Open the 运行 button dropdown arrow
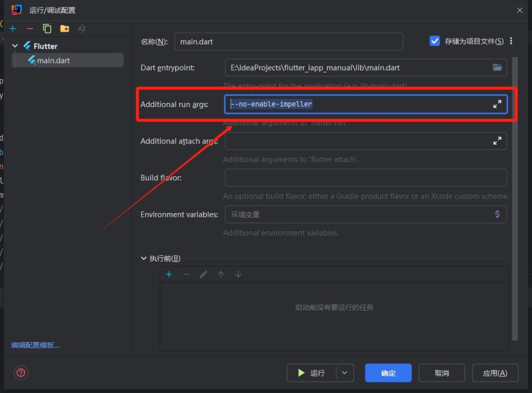 tap(344, 373)
